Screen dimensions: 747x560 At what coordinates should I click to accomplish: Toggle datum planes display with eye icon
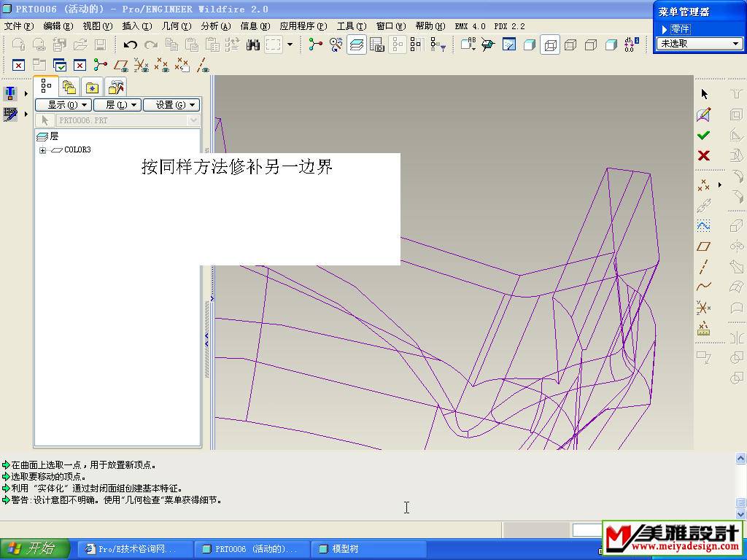click(x=121, y=66)
